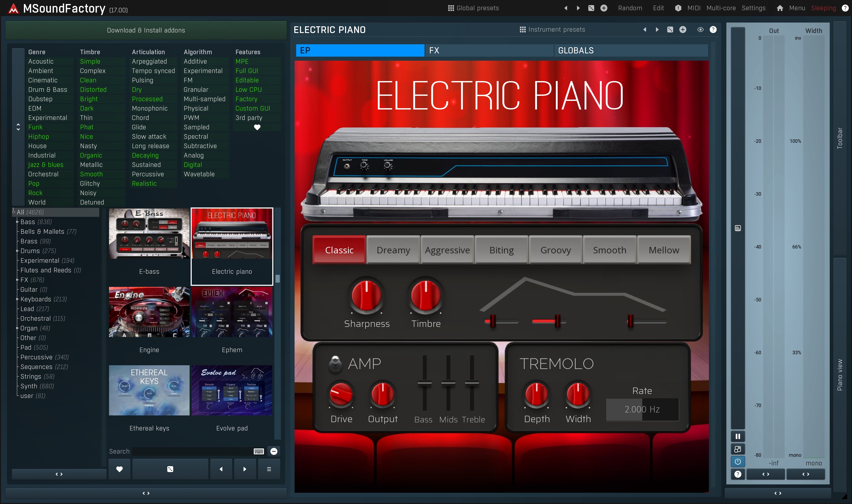Click the instrument panel help question mark
Viewport: 852px width, 504px height.
(x=713, y=30)
